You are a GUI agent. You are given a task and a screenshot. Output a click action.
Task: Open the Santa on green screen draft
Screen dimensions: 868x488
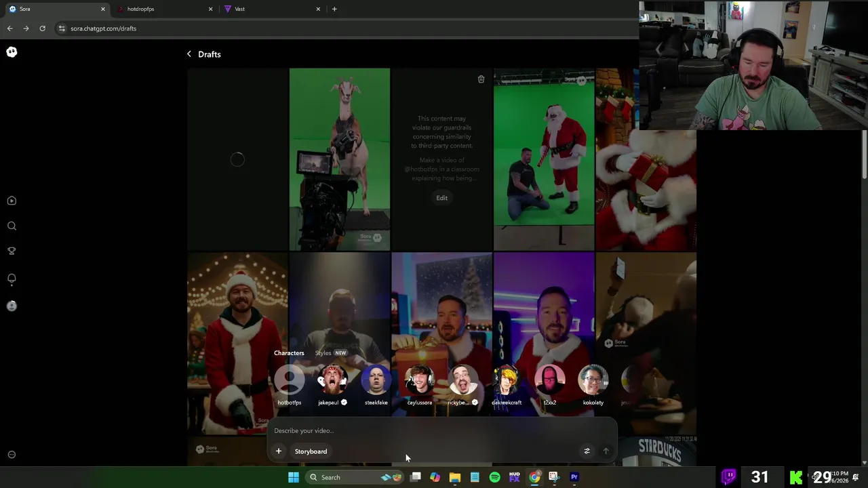[x=544, y=159]
